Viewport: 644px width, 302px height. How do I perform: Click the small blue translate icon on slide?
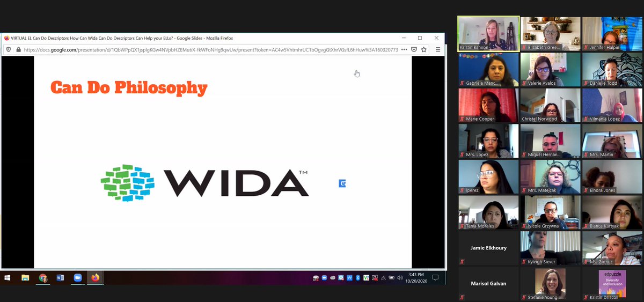tap(342, 183)
